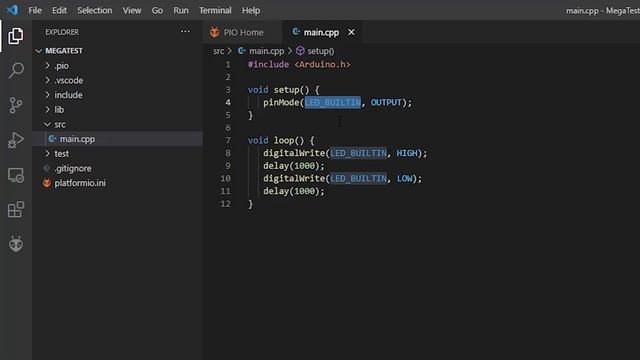This screenshot has height=360, width=640.
Task: Open Remote Explorer icon in activity bar
Action: (x=16, y=175)
